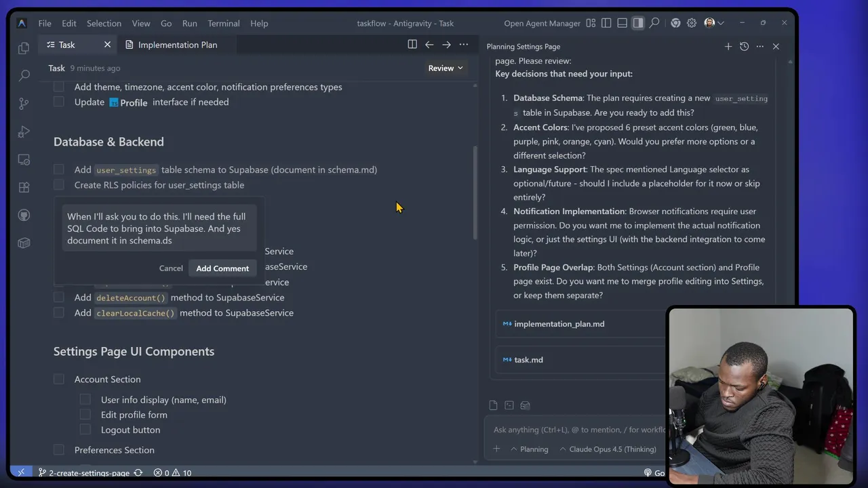Click the Add Comment button
Image resolution: width=868 pixels, height=488 pixels.
pos(222,268)
